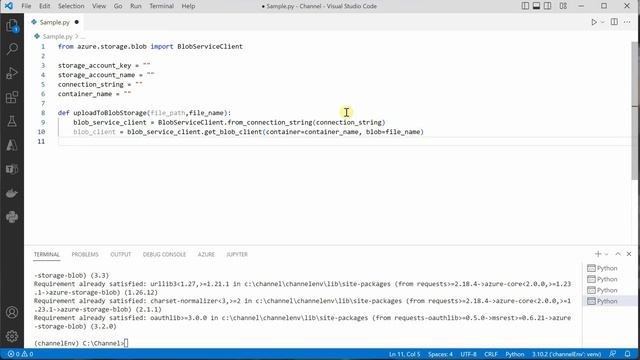Image resolution: width=640 pixels, height=360 pixels.
Task: Go to line via Ln 11, Col 5
Action: [404, 354]
